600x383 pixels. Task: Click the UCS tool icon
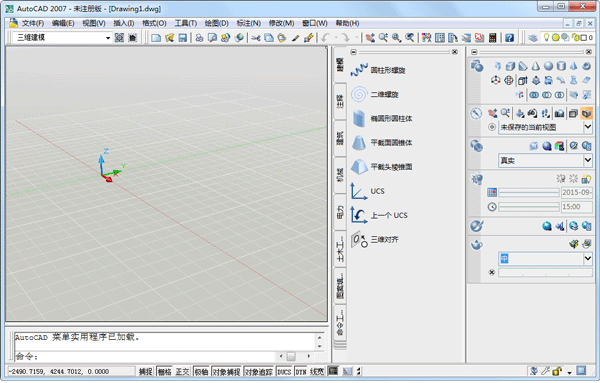point(359,191)
